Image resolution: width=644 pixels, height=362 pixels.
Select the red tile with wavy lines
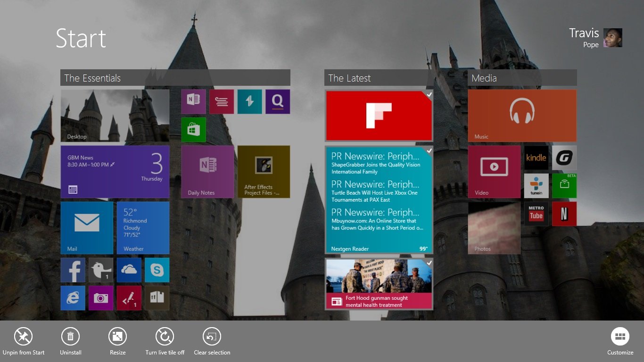[x=222, y=101]
